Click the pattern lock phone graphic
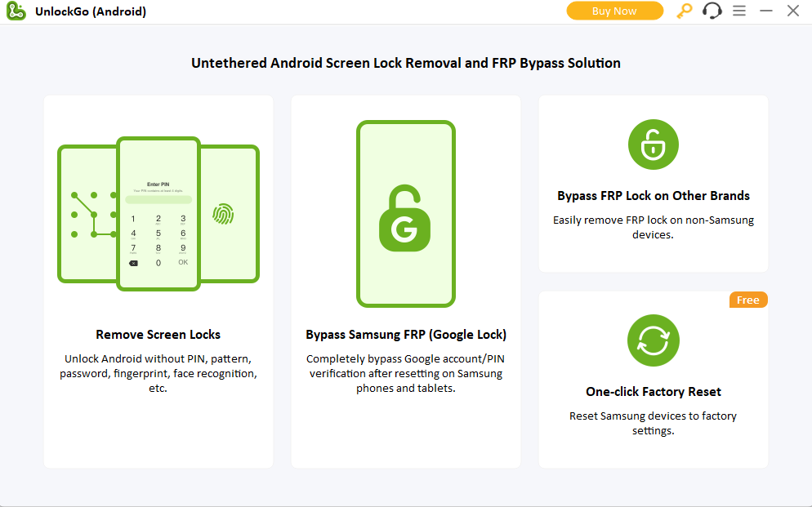Image resolution: width=812 pixels, height=507 pixels. (86, 215)
